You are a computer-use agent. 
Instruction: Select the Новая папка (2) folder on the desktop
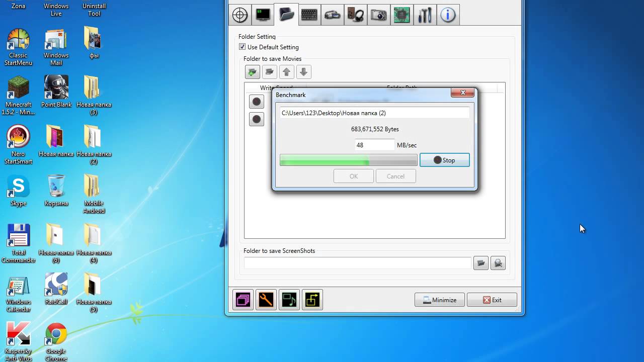[x=94, y=145]
